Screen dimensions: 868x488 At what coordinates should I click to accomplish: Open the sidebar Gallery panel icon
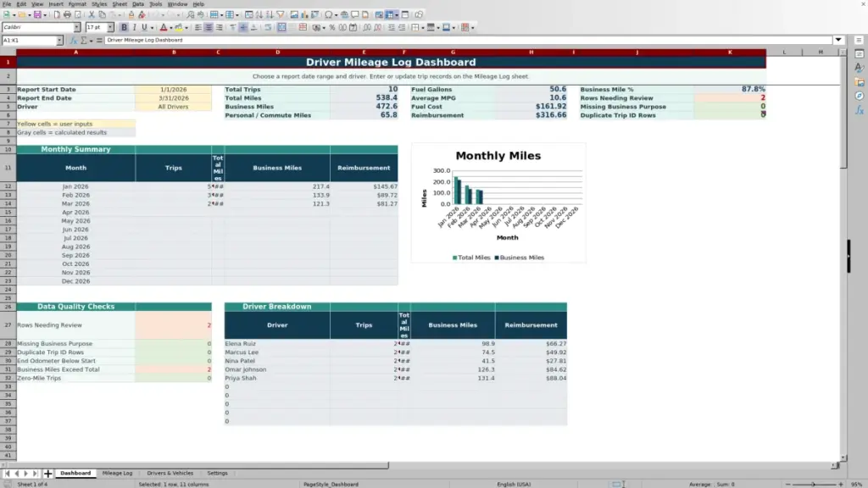tap(860, 82)
